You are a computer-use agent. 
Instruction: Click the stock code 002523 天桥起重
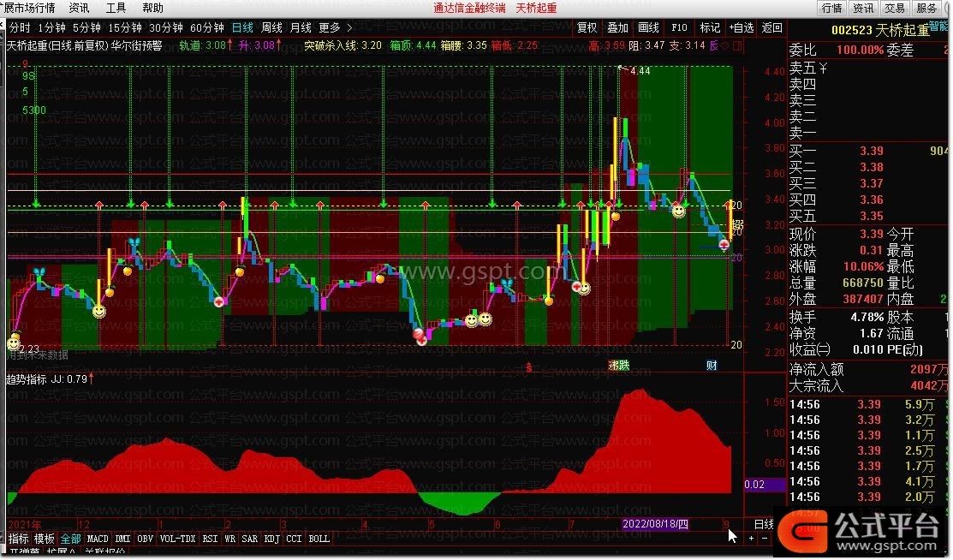point(881,30)
